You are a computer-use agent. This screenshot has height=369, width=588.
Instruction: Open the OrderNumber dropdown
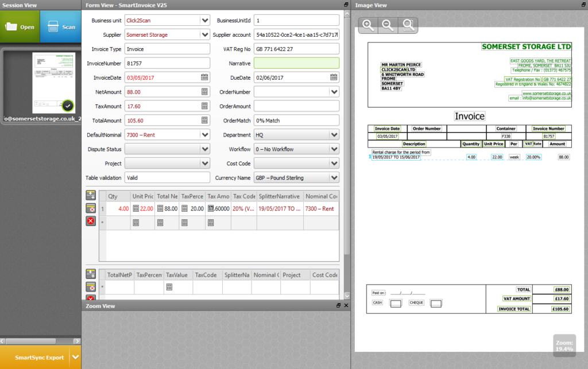334,92
